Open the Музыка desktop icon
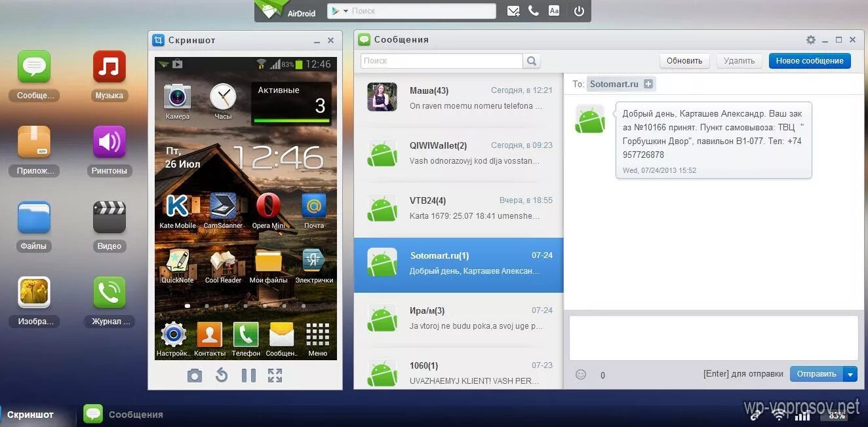 tap(109, 67)
